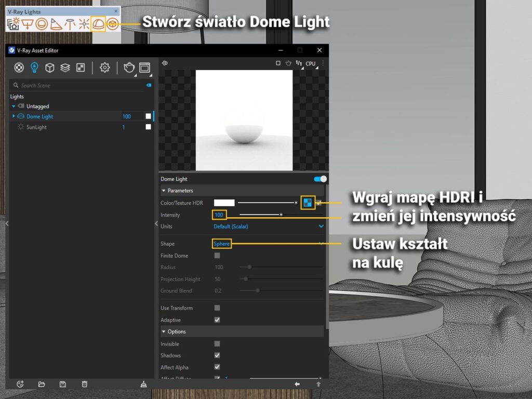Open the Materials category in Asset Editor
This screenshot has width=532, height=399.
(x=19, y=68)
